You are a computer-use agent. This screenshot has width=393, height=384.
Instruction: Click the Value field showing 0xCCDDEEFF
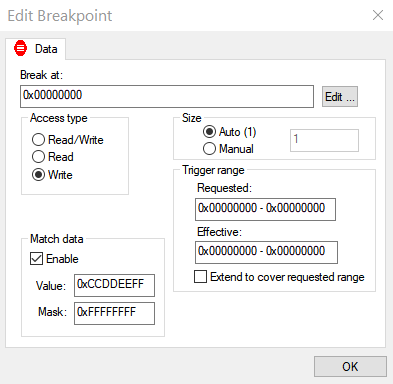click(x=114, y=285)
